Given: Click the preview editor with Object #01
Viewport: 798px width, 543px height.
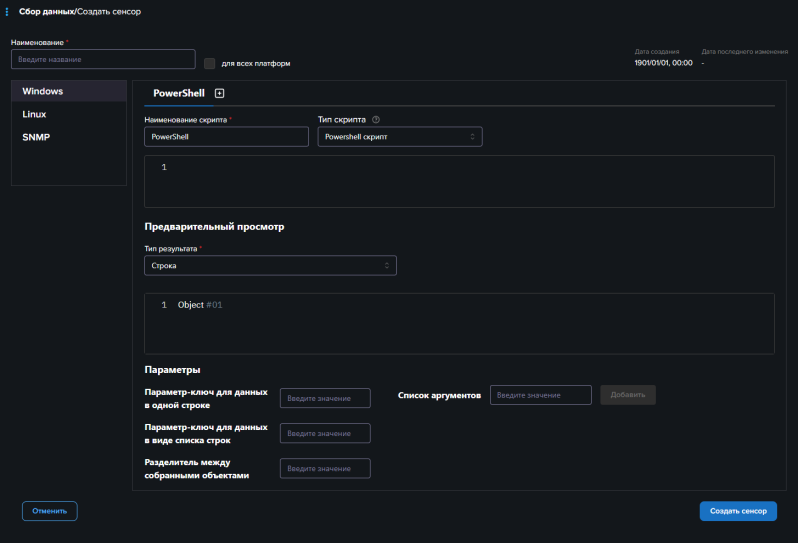Looking at the screenshot, I should click(459, 323).
